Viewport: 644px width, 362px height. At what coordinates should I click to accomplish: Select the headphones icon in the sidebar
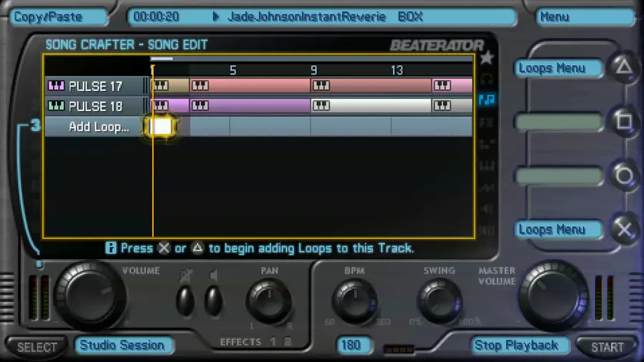coord(487,79)
